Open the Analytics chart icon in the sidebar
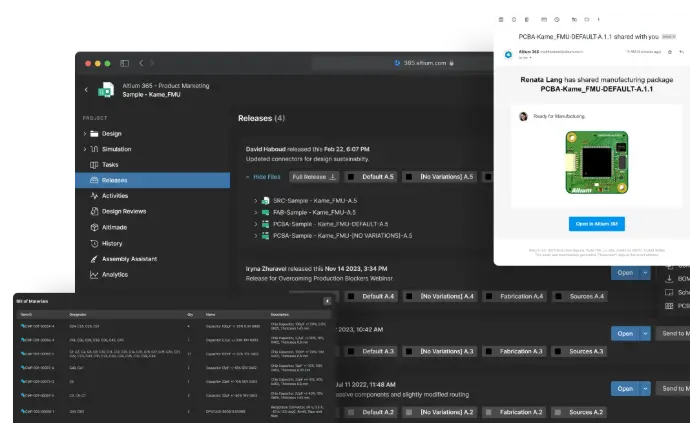Image resolution: width=690 pixels, height=423 pixels. 94,275
